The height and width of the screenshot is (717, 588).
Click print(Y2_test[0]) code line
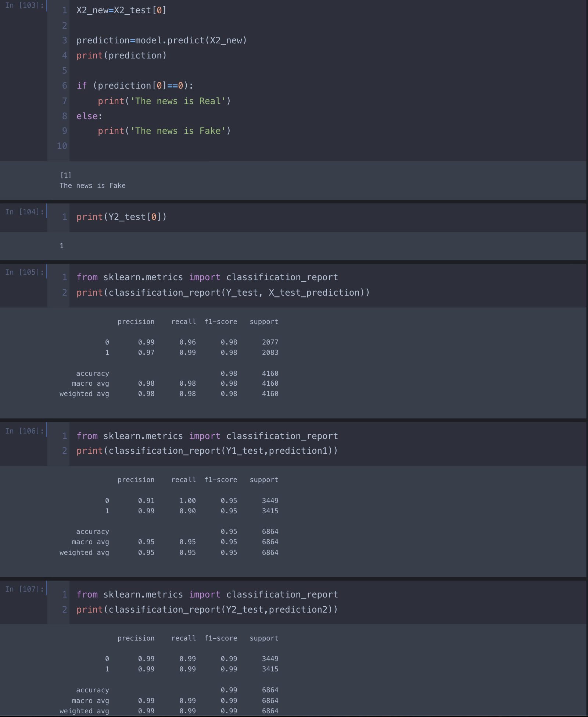pyautogui.click(x=121, y=217)
